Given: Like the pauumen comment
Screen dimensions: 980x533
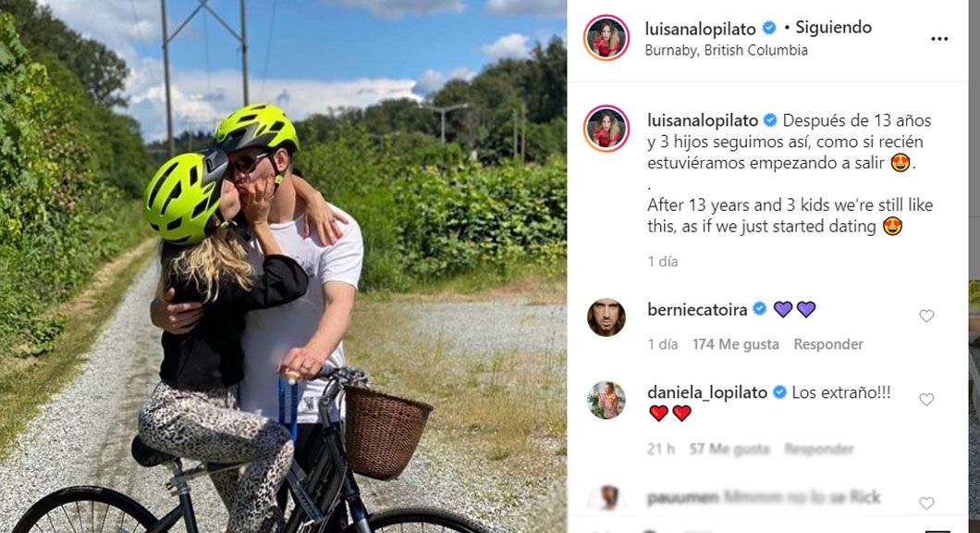Looking at the screenshot, I should click(926, 503).
